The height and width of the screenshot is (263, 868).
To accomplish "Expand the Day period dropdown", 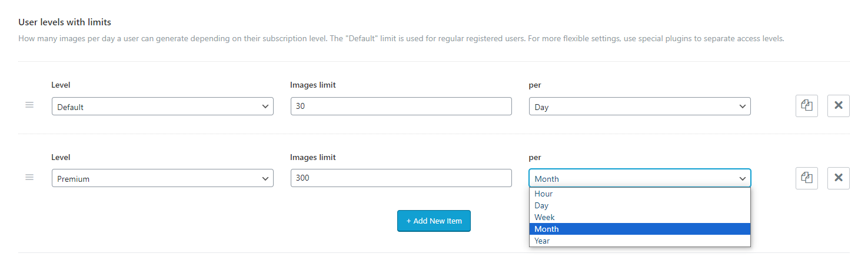I will (x=640, y=107).
